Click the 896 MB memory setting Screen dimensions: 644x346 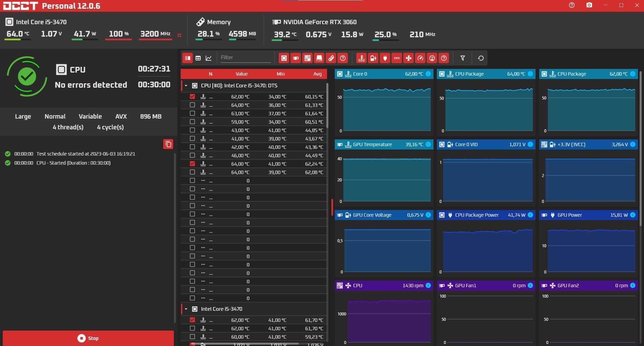151,117
